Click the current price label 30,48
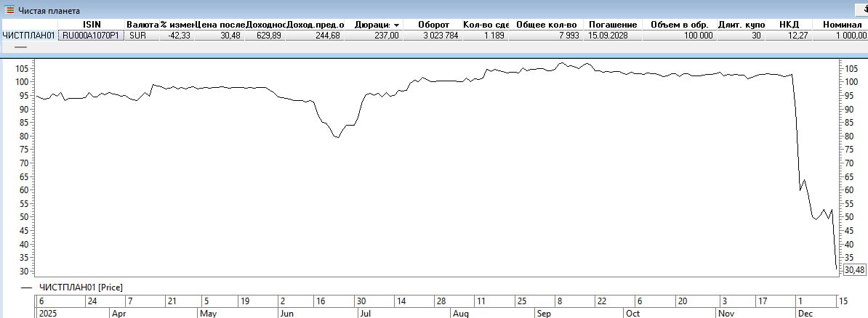This screenshot has height=318, width=868. click(x=854, y=269)
